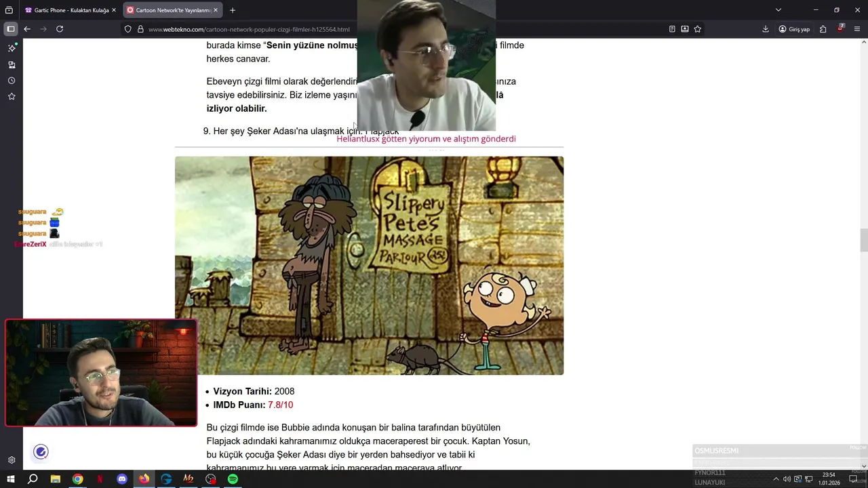This screenshot has height=488, width=868.
Task: Open Netflix from the taskbar
Action: [100, 479]
